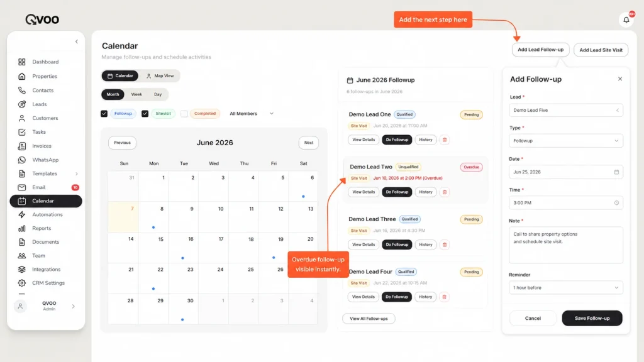Click the Contacts phone icon

click(22, 90)
